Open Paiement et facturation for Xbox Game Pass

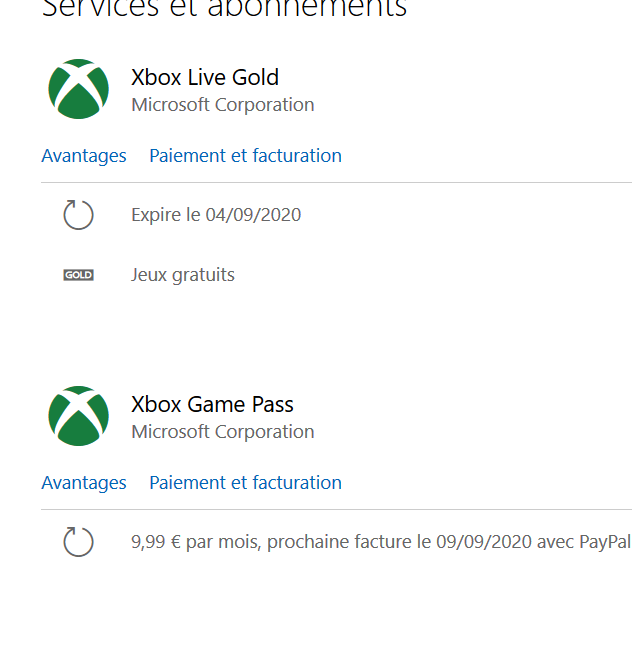(245, 483)
